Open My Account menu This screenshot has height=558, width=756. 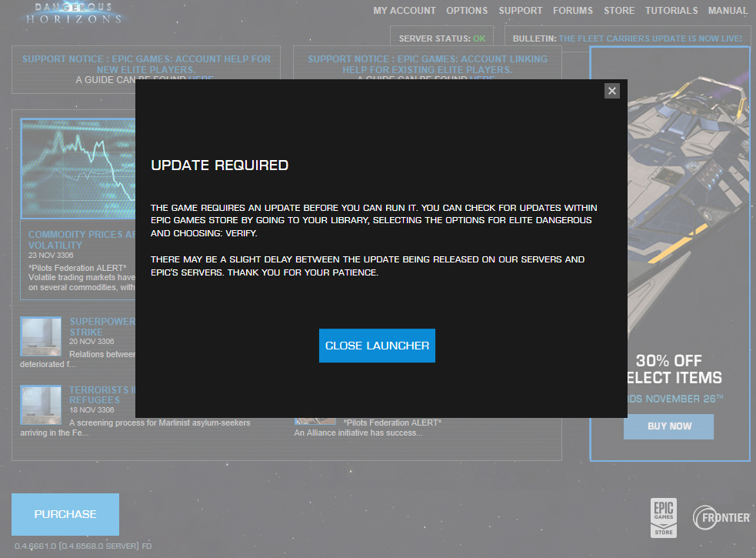tap(404, 11)
